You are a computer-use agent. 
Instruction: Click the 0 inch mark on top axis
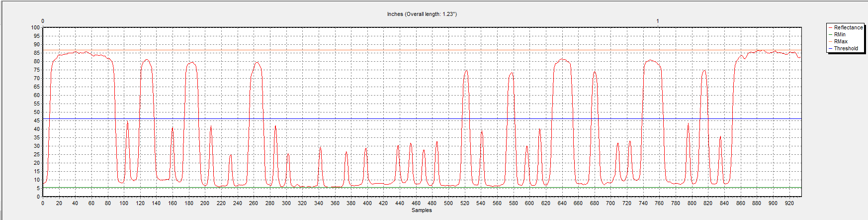(x=43, y=21)
